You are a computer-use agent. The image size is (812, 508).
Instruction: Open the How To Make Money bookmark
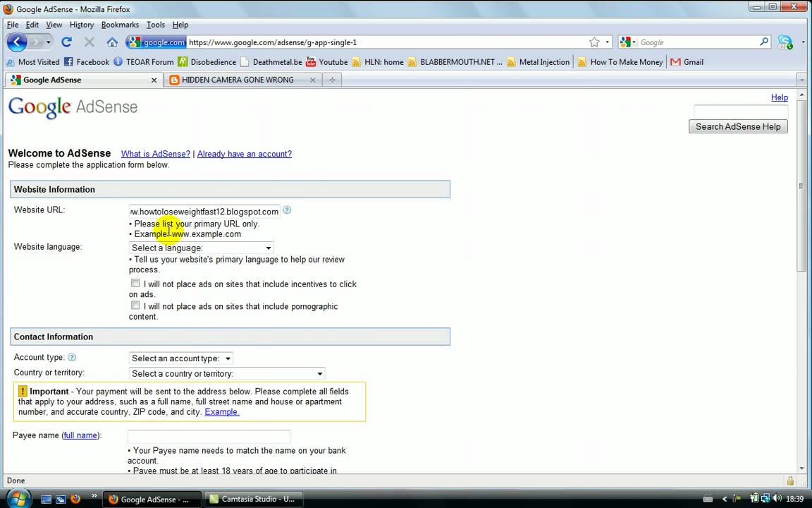tap(620, 61)
